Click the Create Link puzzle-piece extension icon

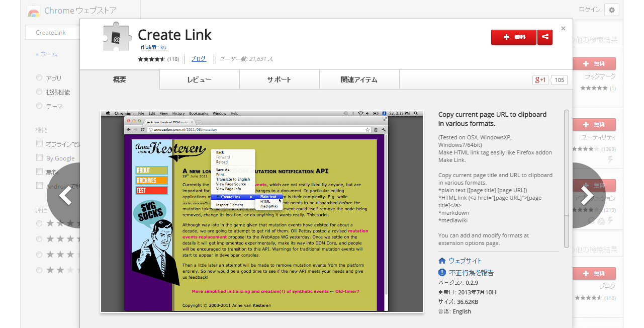(x=118, y=37)
